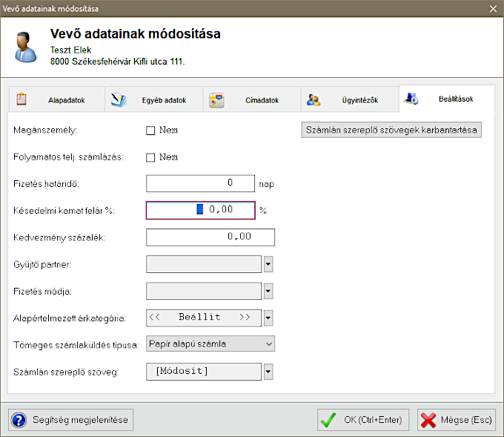
Task: Click the blue help question mark icon
Action: pyautogui.click(x=19, y=420)
